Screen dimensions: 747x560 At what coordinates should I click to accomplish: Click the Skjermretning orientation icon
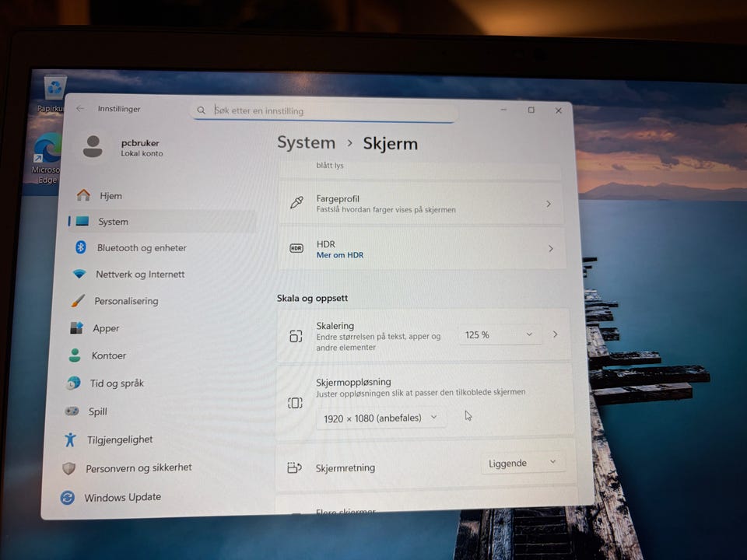tap(294, 467)
